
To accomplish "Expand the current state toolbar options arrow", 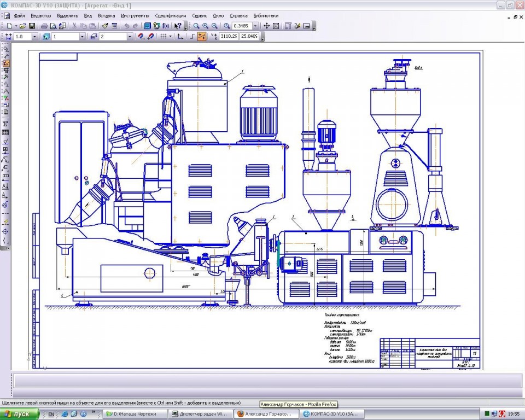I will [262, 37].
